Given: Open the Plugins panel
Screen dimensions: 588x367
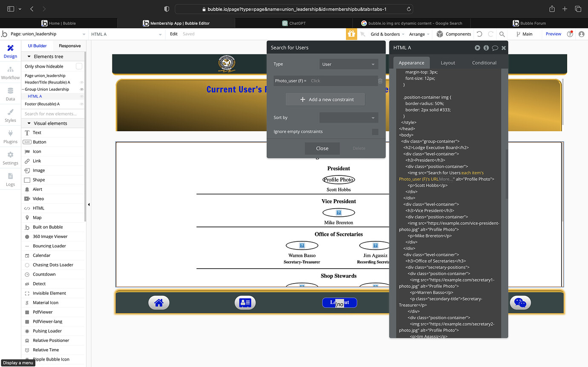Looking at the screenshot, I should pos(10,137).
